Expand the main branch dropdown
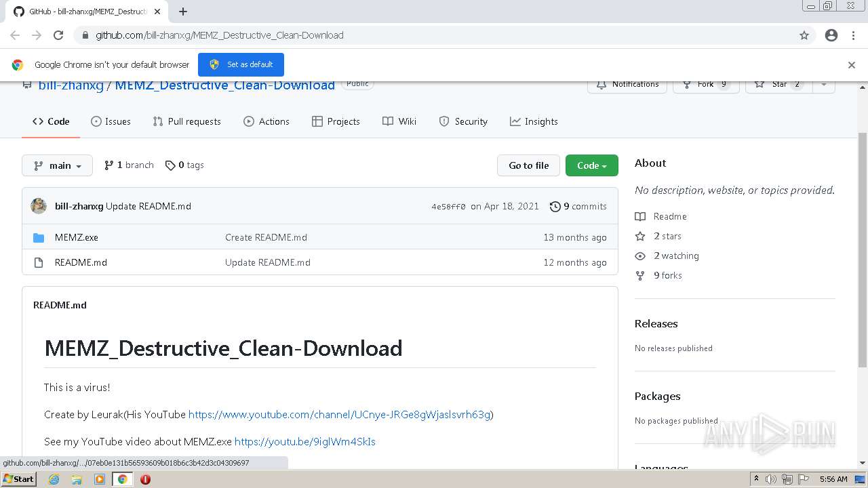 coord(57,165)
